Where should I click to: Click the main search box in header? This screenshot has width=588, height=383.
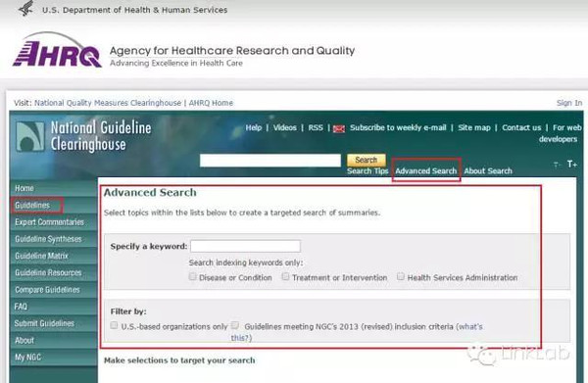point(270,161)
